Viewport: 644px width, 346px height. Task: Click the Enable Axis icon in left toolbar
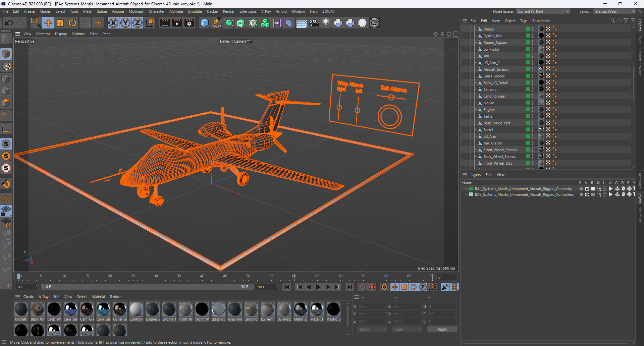[6, 128]
